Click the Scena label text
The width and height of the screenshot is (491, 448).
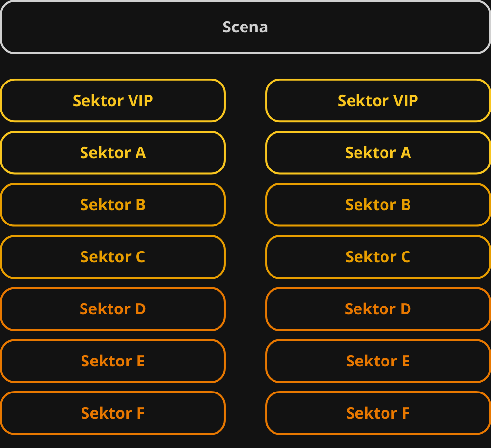click(245, 27)
